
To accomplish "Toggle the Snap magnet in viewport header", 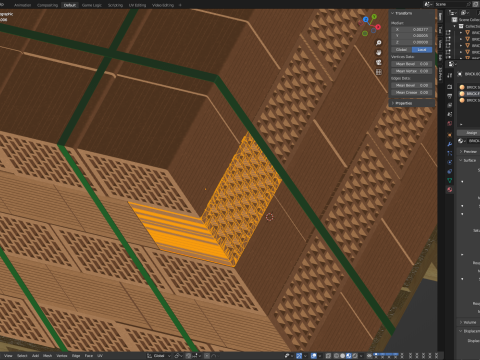I will tap(189, 356).
